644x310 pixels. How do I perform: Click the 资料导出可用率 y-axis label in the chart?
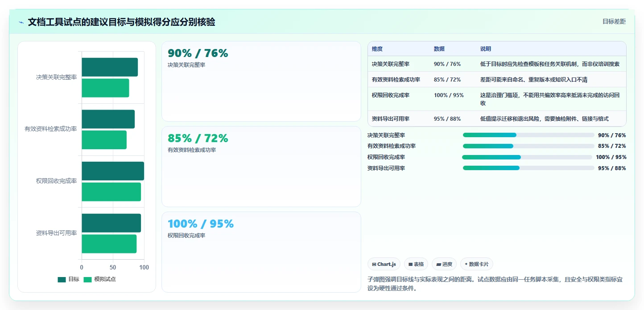(x=57, y=233)
